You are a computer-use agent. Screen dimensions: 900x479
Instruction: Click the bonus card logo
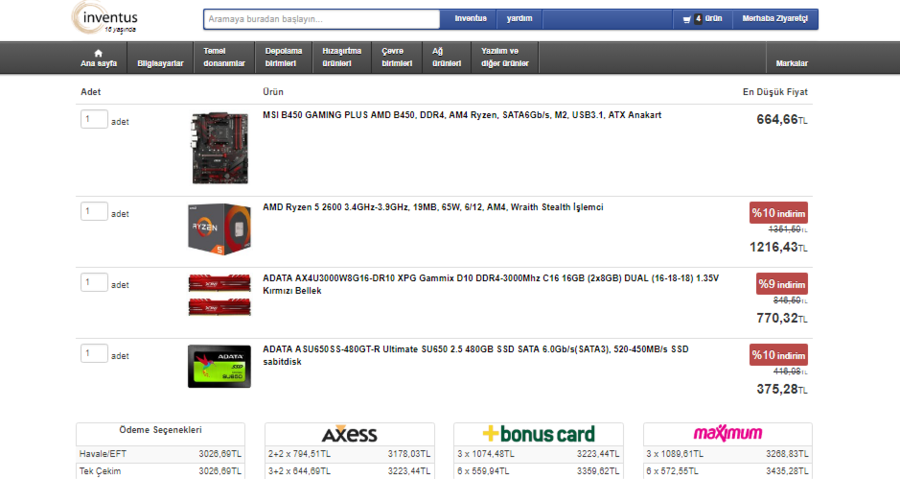click(538, 434)
